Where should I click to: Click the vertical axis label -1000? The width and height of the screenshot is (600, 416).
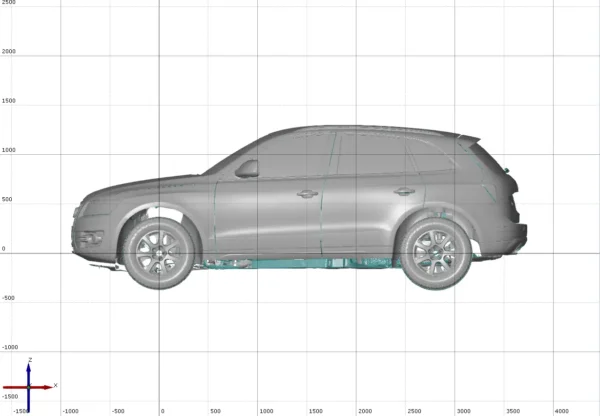tap(10, 347)
